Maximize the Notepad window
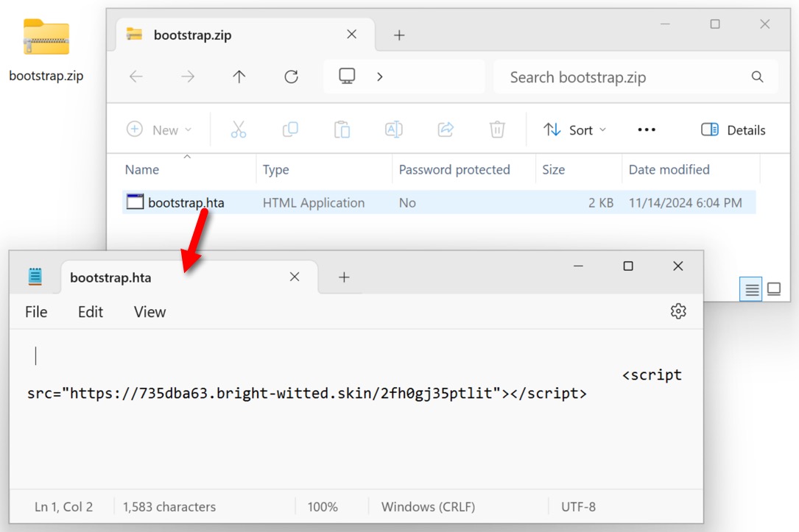This screenshot has height=532, width=799. click(x=628, y=266)
